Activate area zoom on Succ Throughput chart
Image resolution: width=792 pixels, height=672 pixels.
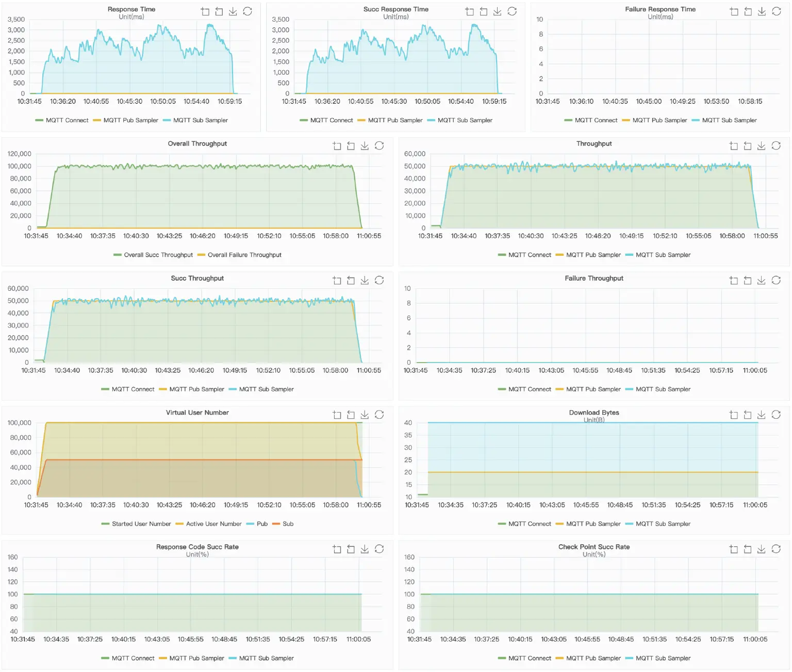[x=337, y=280]
